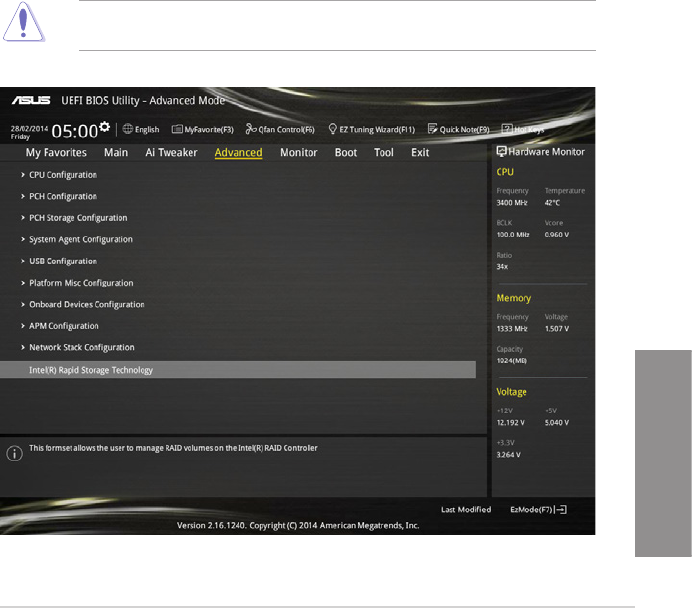Switch to EzMode(F7) label
The width and height of the screenshot is (692, 608).
click(531, 510)
